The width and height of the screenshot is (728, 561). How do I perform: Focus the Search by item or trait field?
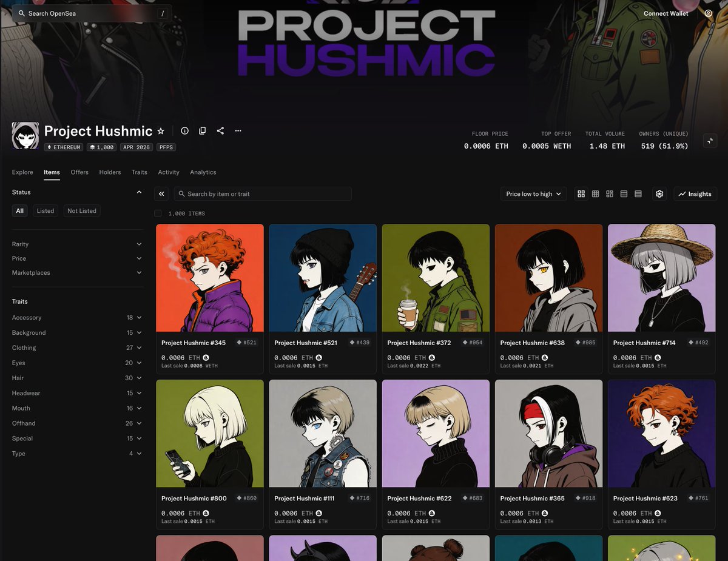pos(263,194)
